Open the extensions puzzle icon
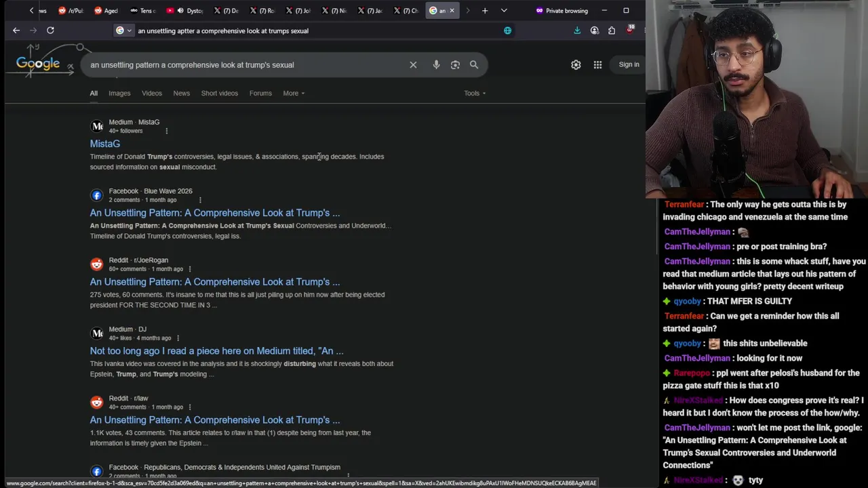The image size is (868, 488). [x=612, y=30]
